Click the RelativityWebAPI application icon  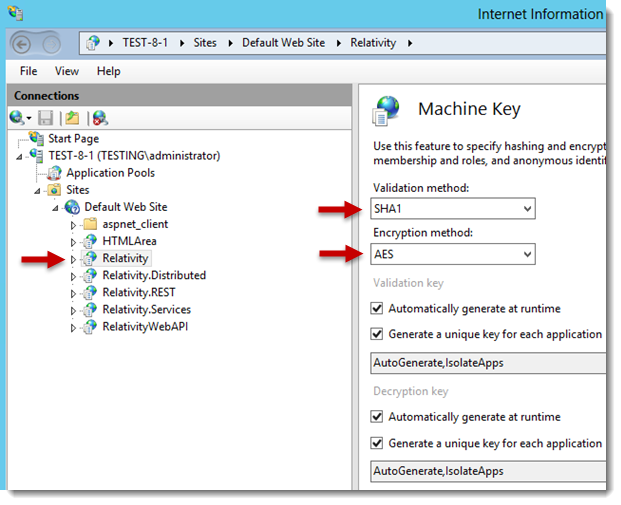point(90,326)
